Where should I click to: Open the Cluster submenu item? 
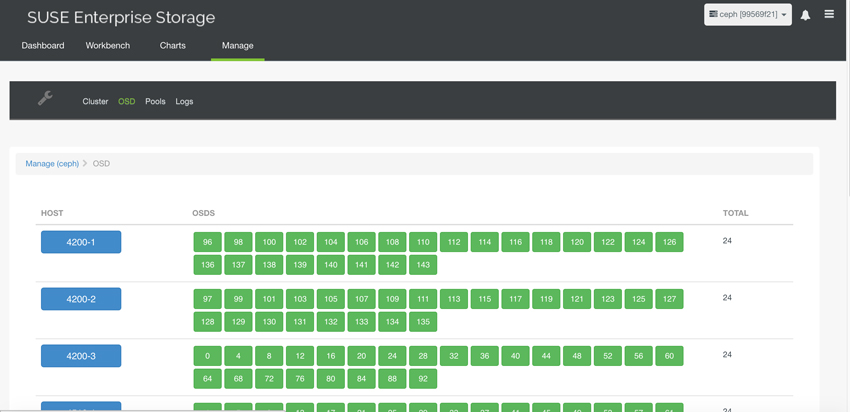(95, 101)
